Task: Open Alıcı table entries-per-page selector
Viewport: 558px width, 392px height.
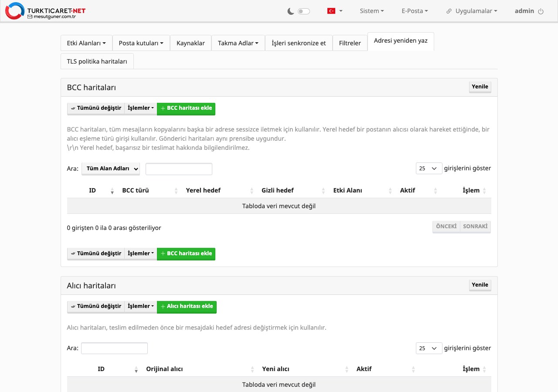Action: coord(429,348)
